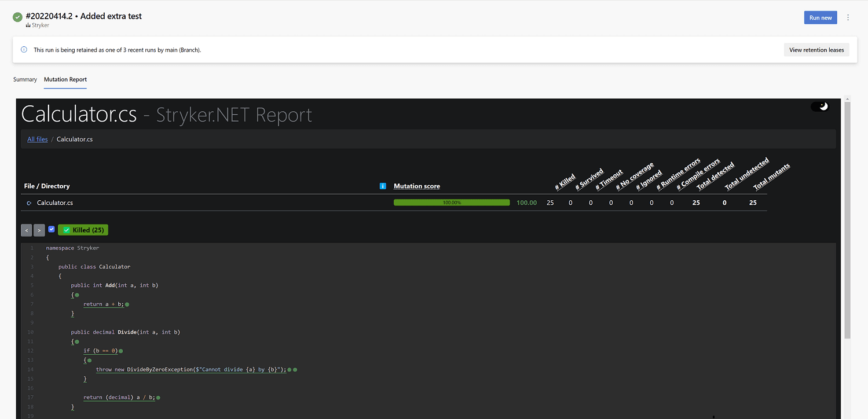Click the Killed (25) filter badge

tap(83, 230)
